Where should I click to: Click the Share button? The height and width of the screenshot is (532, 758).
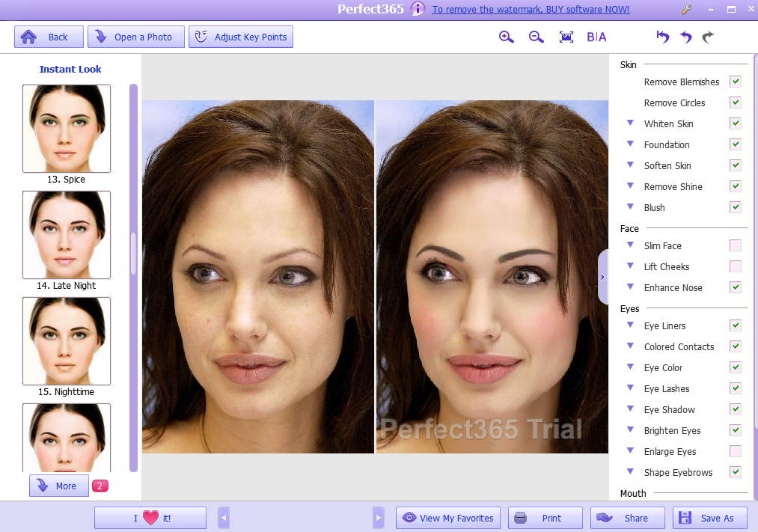[x=628, y=518]
